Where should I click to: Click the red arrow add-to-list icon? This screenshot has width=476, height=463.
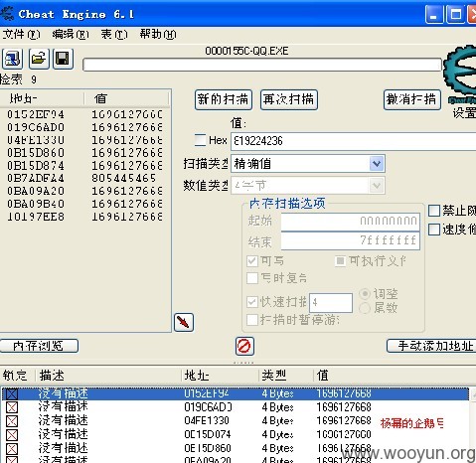184,322
